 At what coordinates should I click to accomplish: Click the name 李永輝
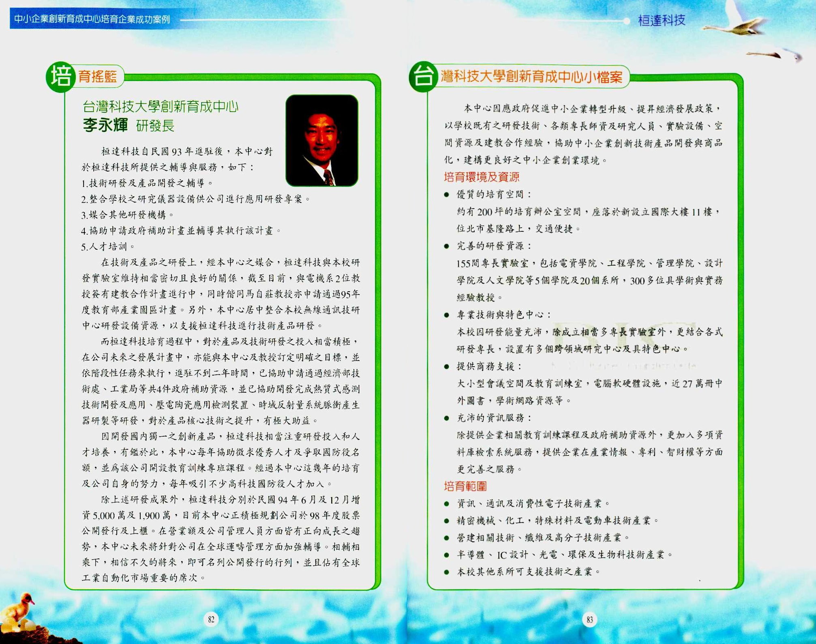(x=105, y=125)
